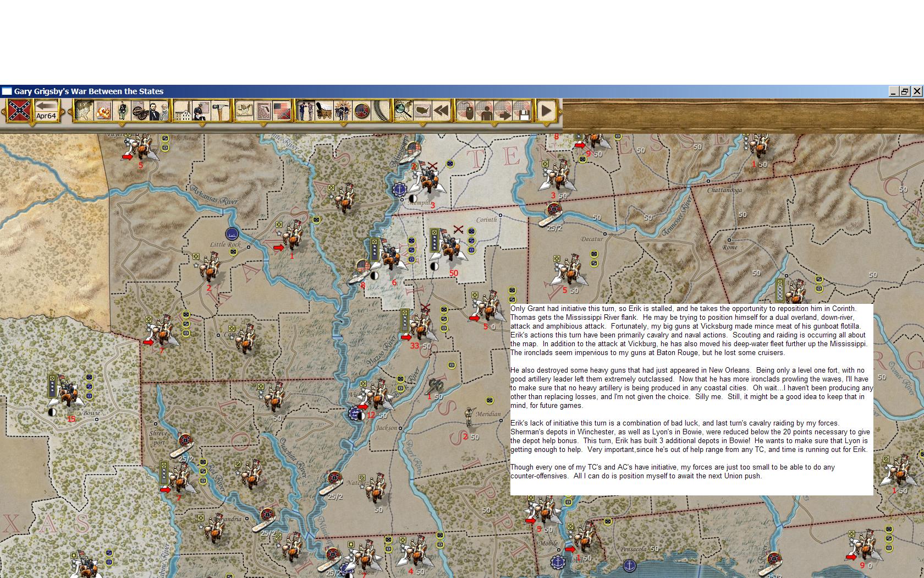Click the double left rewind arrows

(x=441, y=110)
